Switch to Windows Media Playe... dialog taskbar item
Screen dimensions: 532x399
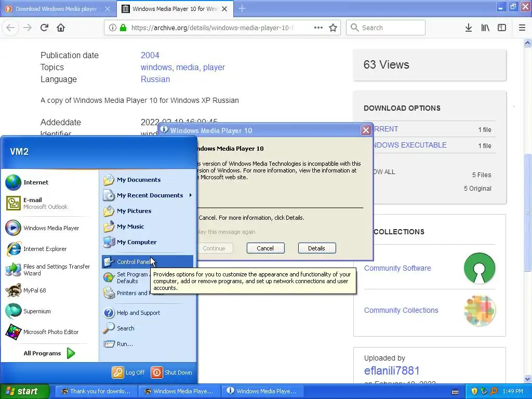point(262,391)
